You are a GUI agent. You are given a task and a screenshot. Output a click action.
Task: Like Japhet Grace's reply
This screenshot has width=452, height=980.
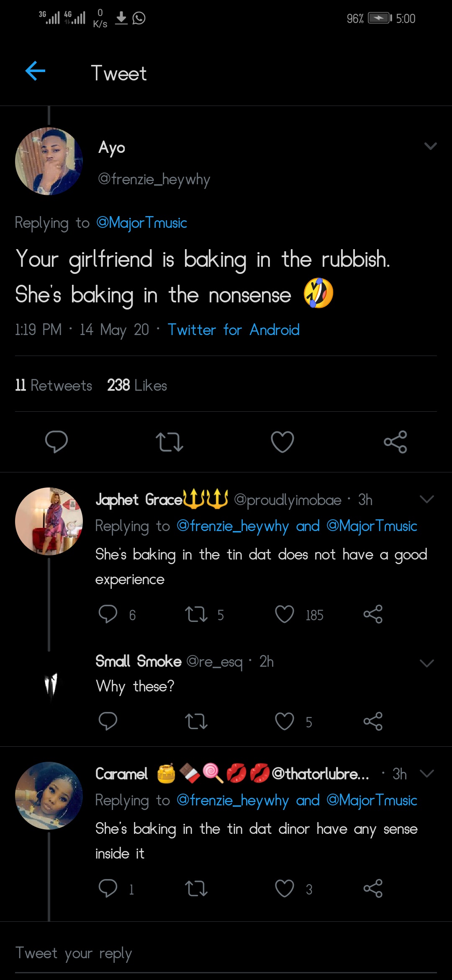click(285, 614)
